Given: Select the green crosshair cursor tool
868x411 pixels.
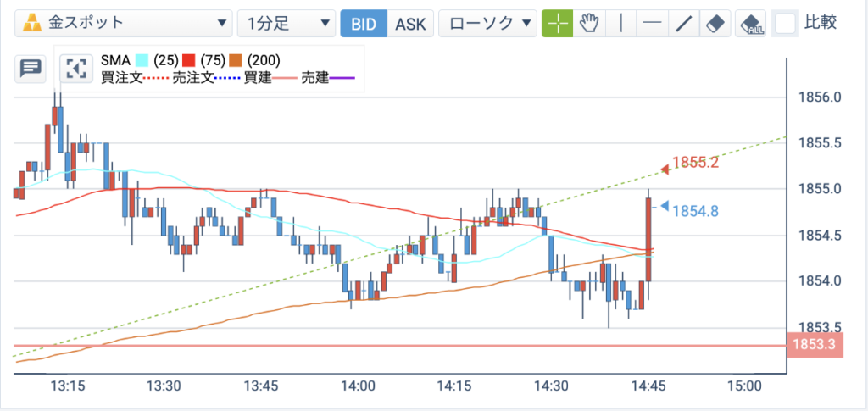Looking at the screenshot, I should point(557,24).
